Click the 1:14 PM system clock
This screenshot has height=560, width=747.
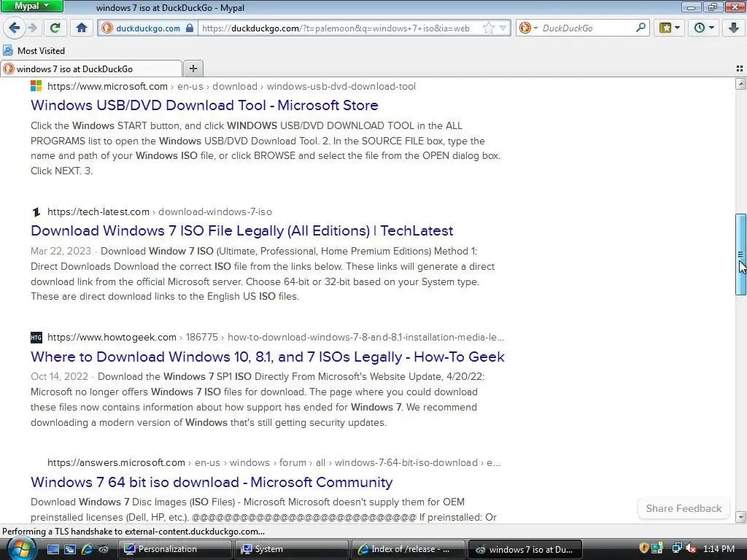coord(719,548)
